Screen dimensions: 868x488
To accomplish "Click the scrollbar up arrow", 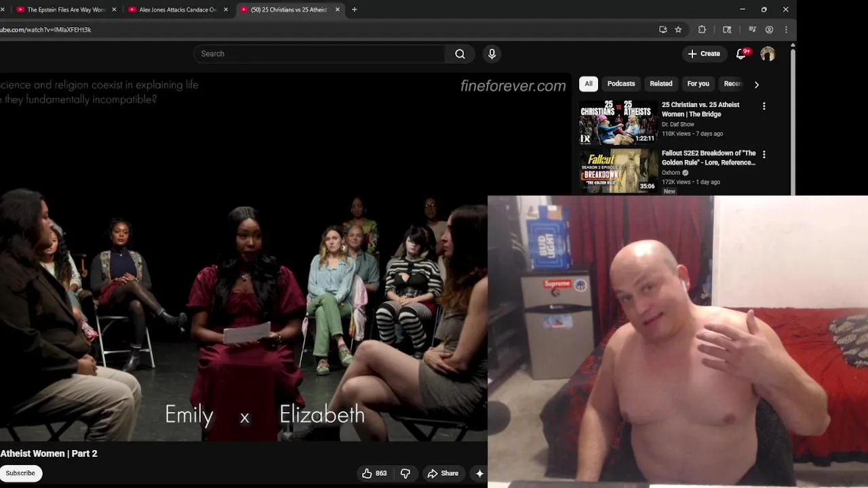I will (x=793, y=45).
